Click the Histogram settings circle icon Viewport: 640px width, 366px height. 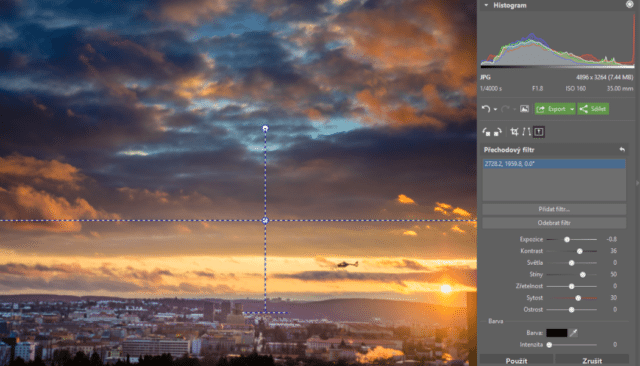click(x=629, y=4)
